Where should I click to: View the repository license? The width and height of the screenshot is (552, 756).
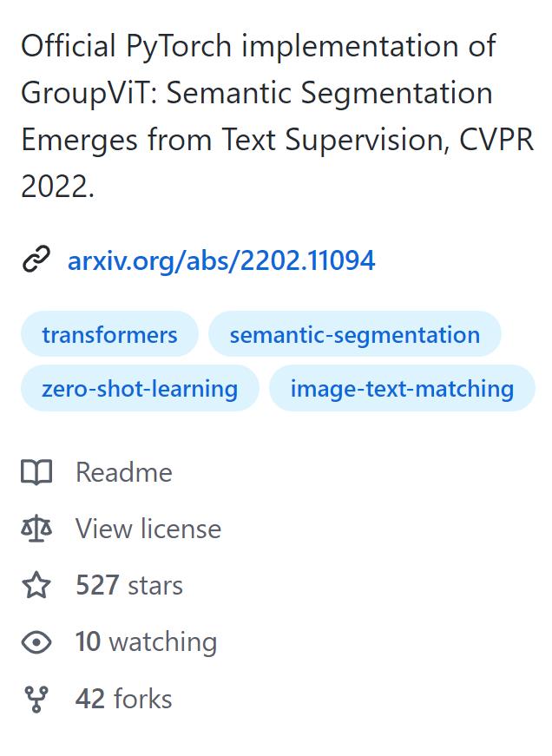pos(148,529)
